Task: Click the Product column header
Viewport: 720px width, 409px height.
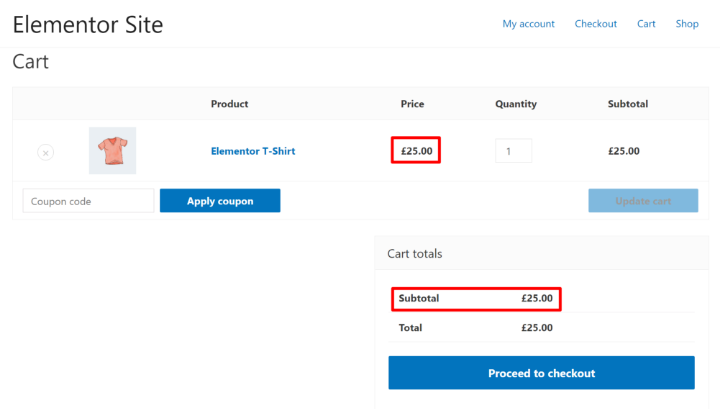Action: [229, 104]
